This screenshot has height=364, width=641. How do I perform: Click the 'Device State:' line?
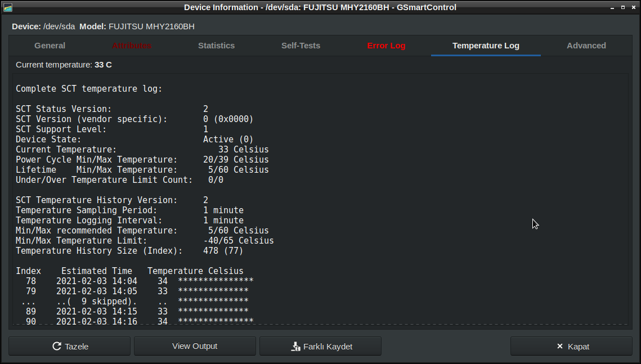[135, 140]
